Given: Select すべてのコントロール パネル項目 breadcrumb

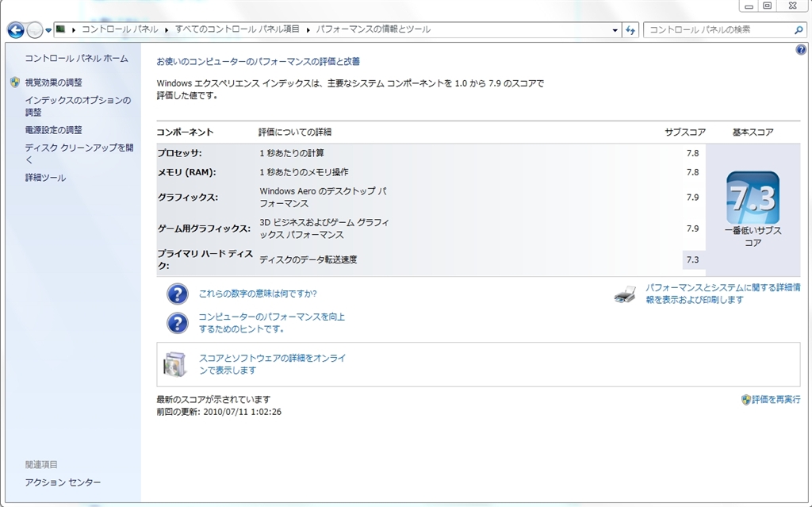Looking at the screenshot, I should [237, 29].
